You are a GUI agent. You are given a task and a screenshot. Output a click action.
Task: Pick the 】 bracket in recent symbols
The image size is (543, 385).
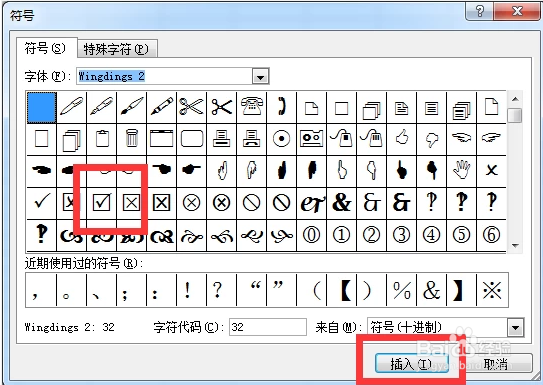pyautogui.click(x=462, y=290)
